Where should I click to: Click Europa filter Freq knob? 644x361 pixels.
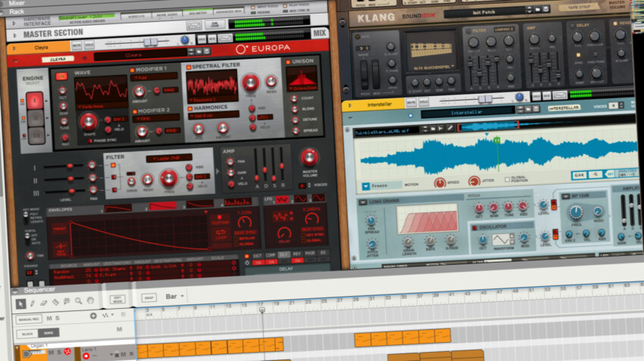click(168, 178)
